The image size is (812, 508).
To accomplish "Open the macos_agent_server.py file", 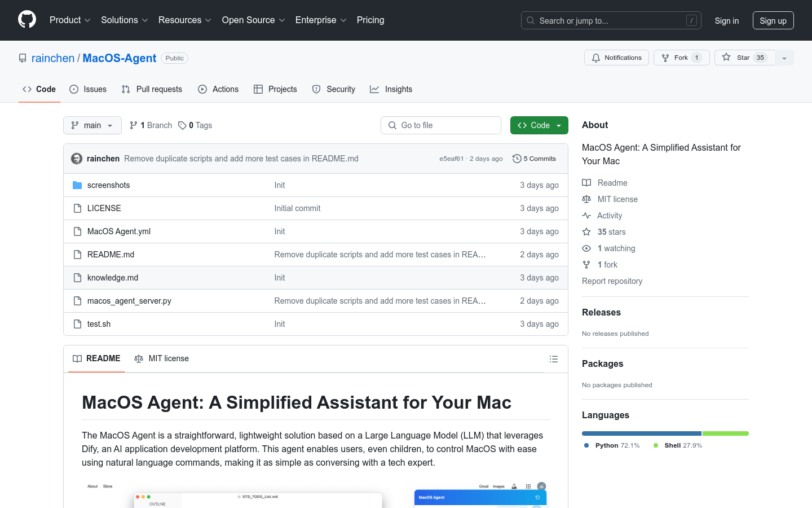I will [x=129, y=301].
